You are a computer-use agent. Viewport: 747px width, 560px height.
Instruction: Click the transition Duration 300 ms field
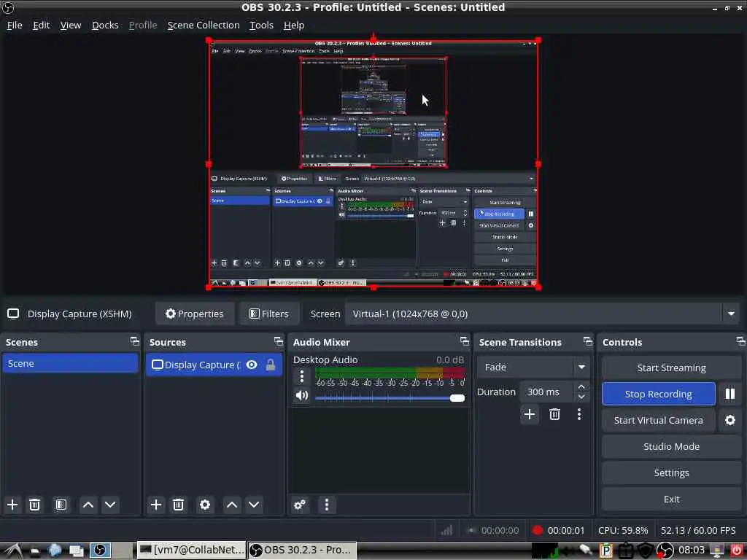(x=546, y=392)
